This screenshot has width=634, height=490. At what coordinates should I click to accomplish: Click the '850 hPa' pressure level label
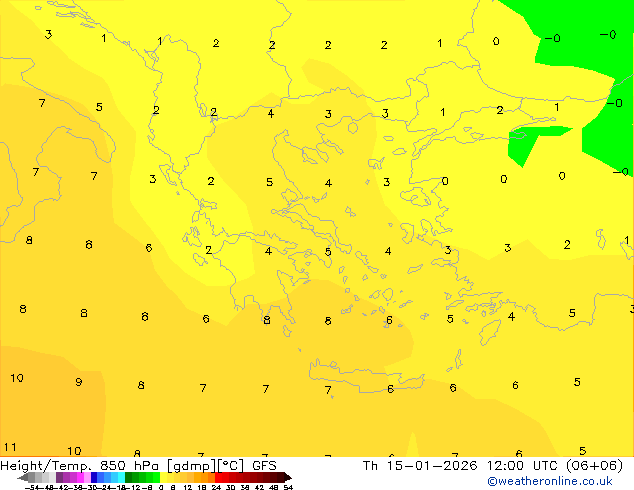click(x=129, y=466)
